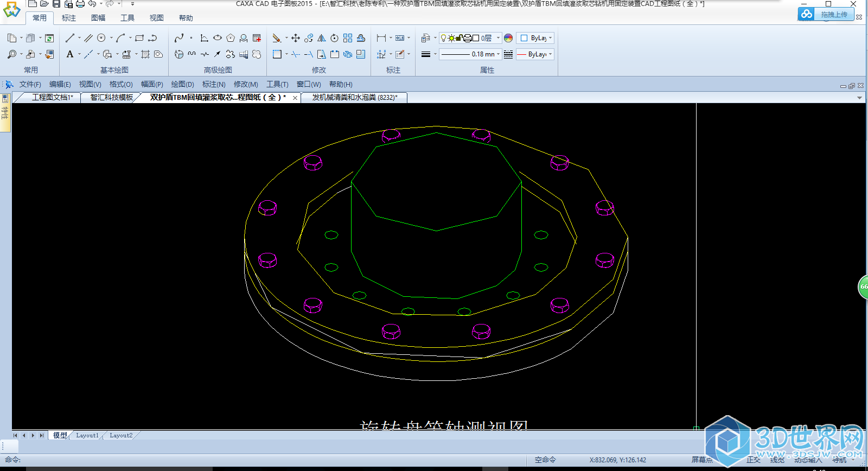Switch to Layout2 sheet tab
Screen dimensions: 868x471
click(x=121, y=435)
